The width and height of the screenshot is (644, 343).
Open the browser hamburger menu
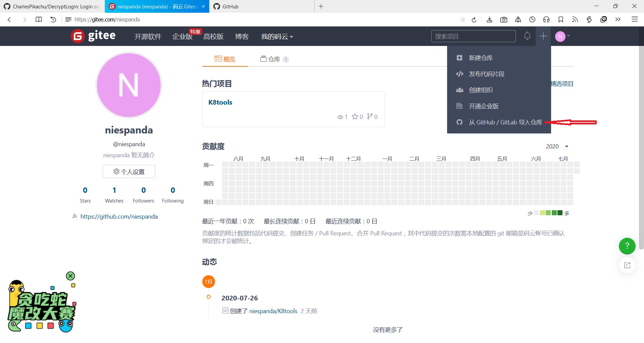pyautogui.click(x=635, y=19)
